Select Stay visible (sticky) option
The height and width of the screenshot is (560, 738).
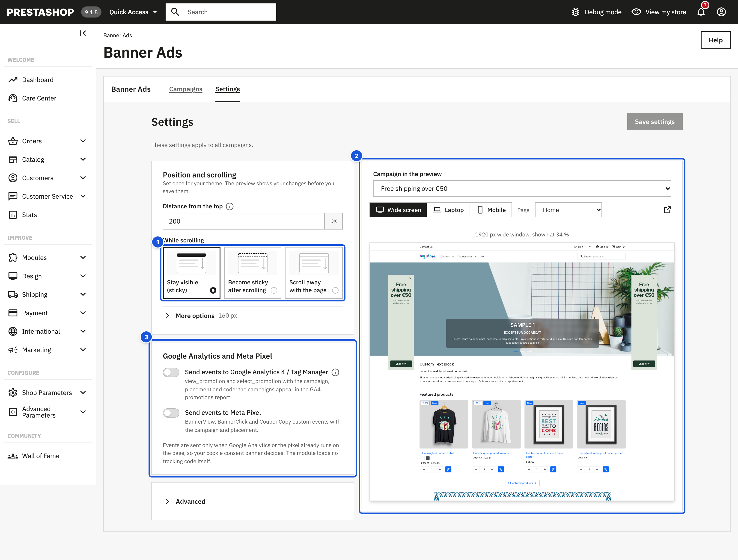(191, 273)
